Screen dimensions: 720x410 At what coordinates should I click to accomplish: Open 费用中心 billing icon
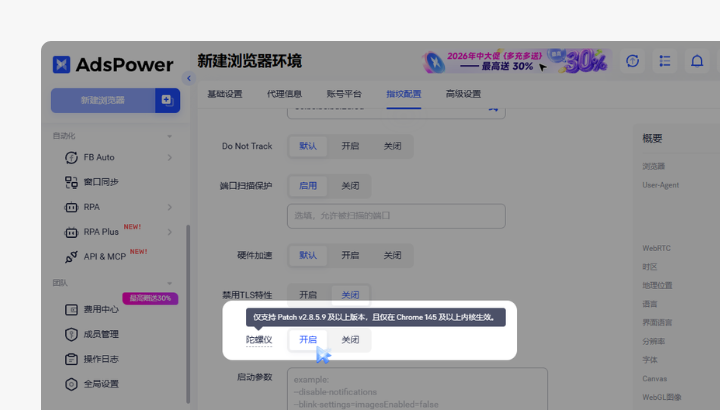coord(71,309)
